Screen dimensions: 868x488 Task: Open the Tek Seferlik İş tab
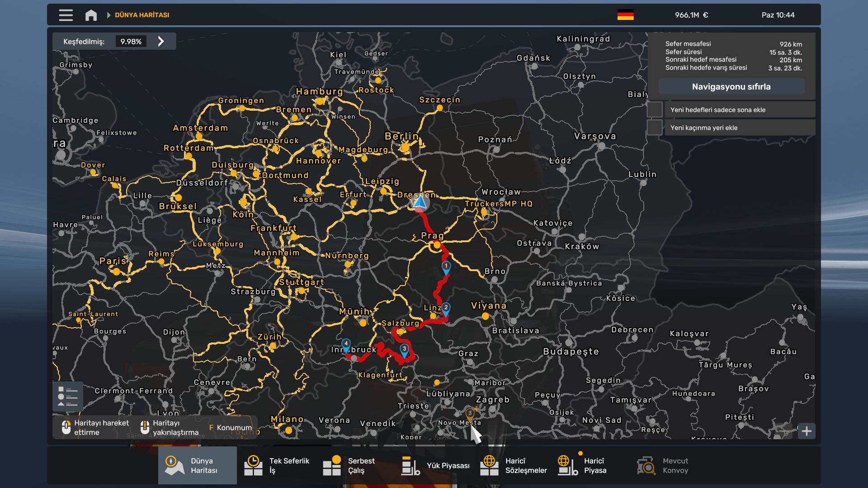[277, 465]
